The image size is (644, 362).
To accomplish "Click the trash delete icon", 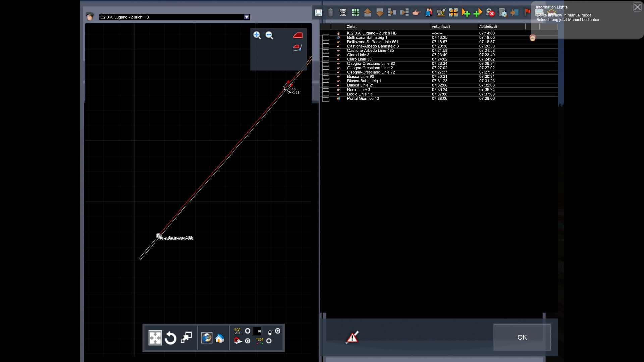I will [x=330, y=13].
